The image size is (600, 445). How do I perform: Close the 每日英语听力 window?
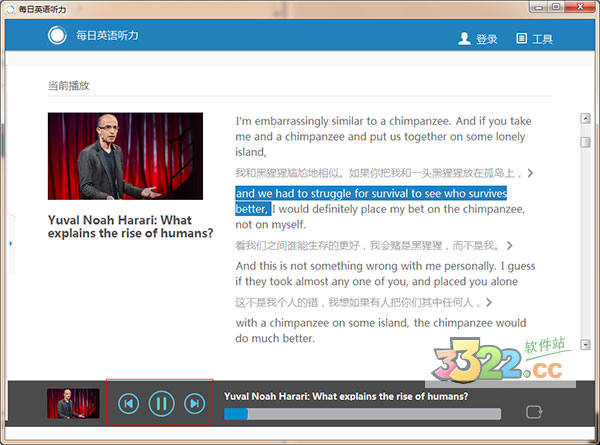pos(580,7)
